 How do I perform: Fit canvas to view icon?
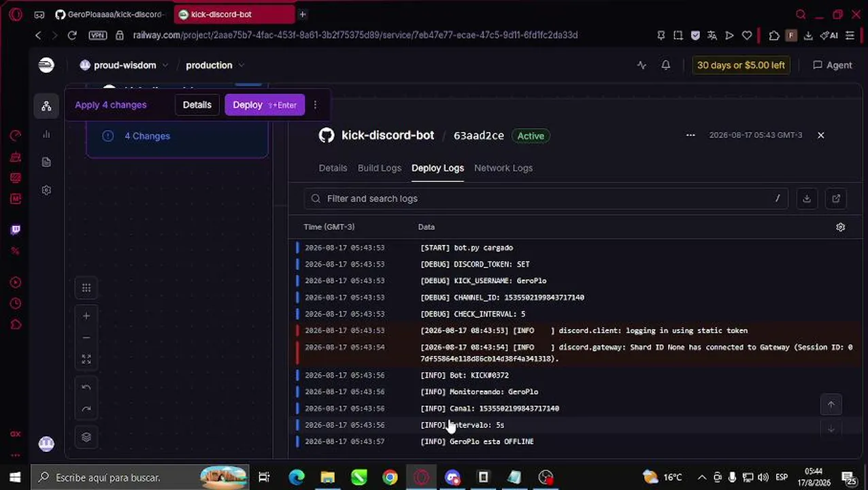click(86, 359)
